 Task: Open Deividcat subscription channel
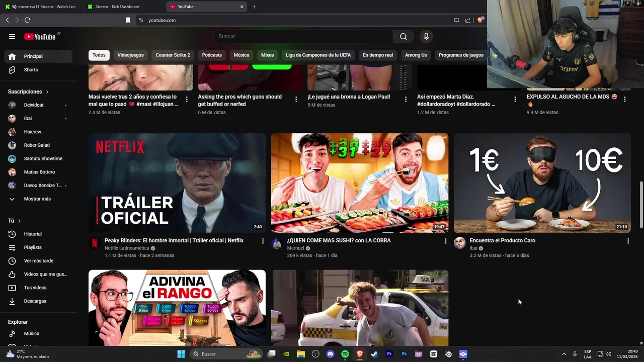click(38, 105)
